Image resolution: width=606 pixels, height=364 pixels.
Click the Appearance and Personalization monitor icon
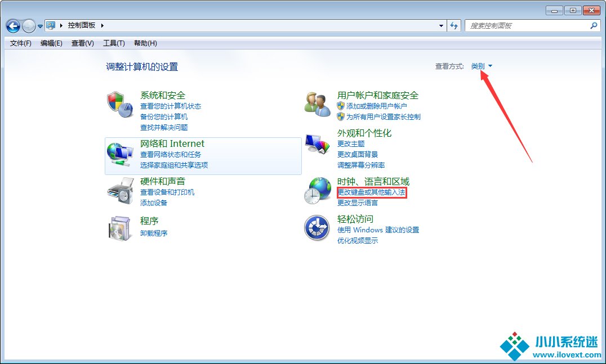tap(317, 144)
